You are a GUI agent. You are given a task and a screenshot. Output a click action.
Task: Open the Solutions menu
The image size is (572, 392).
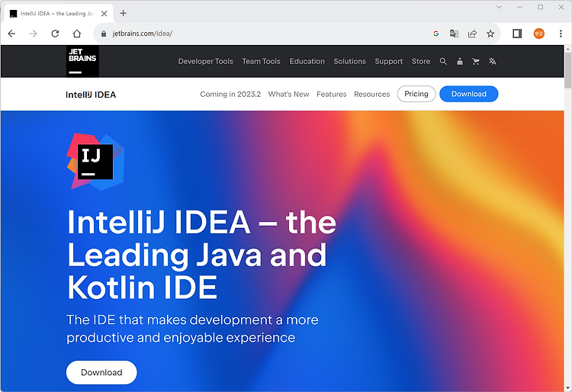349,61
